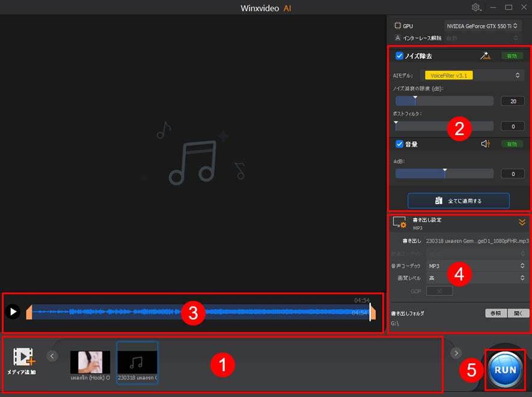Viewport: 532px width, 397px height.
Task: Select the Hook video thumbnail
Action: click(x=90, y=362)
